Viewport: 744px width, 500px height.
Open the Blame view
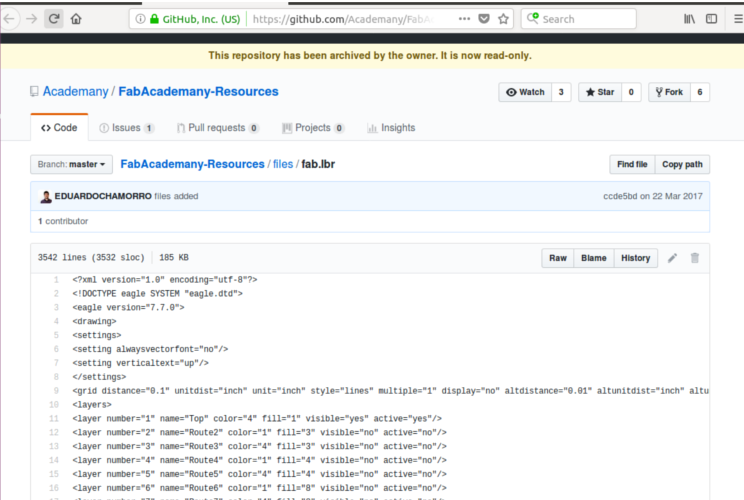(x=594, y=258)
